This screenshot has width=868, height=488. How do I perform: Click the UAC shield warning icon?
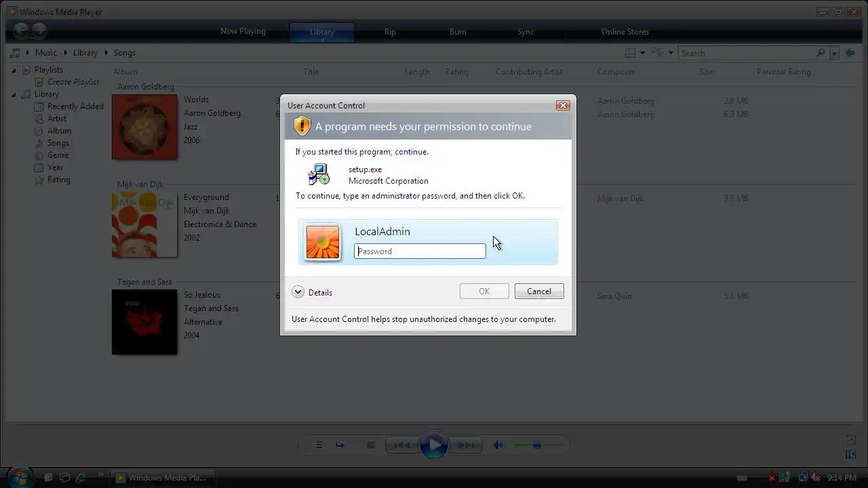302,126
